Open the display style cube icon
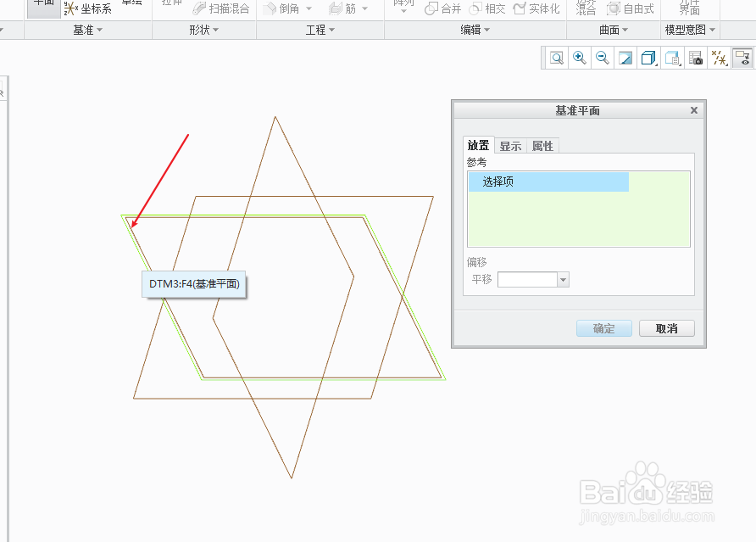Viewport: 756px width, 542px height. click(647, 58)
